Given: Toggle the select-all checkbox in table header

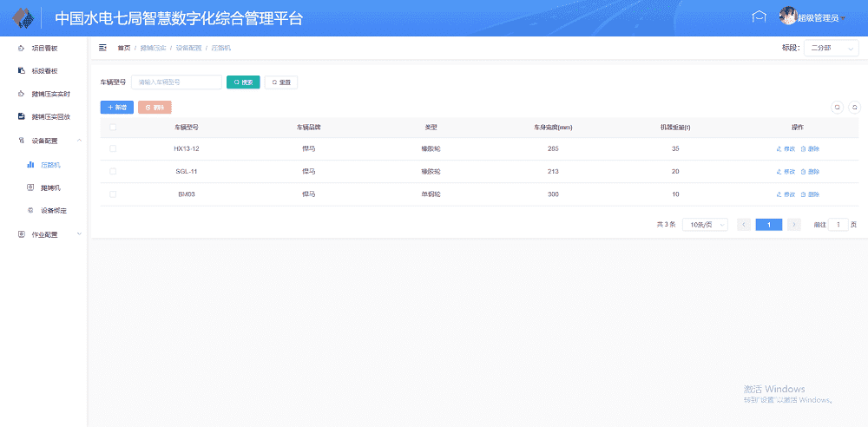Looking at the screenshot, I should click(113, 128).
